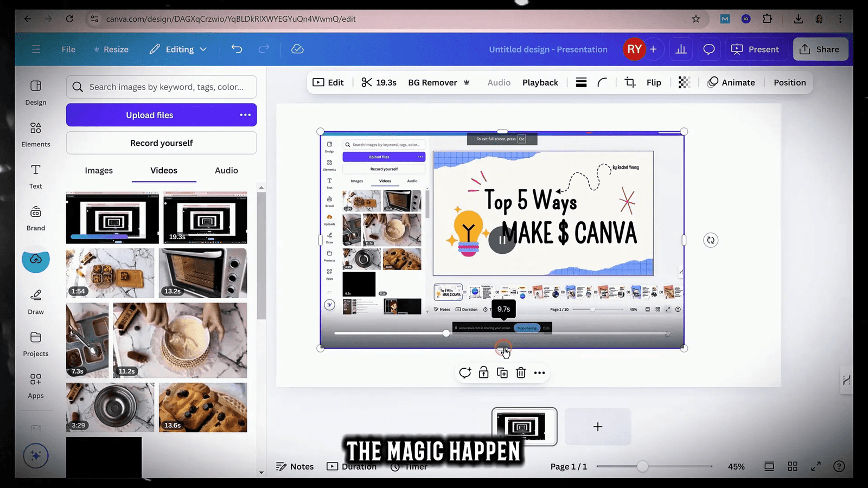
Task: Pause the video in the canvas
Action: click(x=502, y=240)
